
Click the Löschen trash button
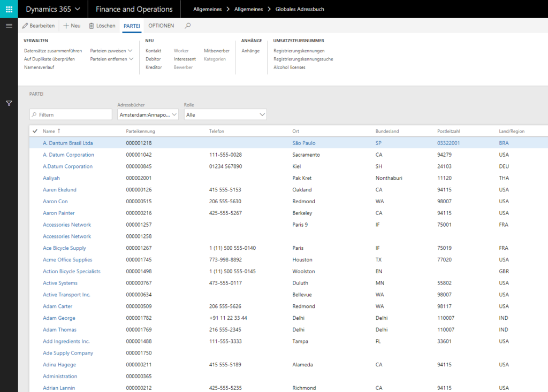(102, 26)
